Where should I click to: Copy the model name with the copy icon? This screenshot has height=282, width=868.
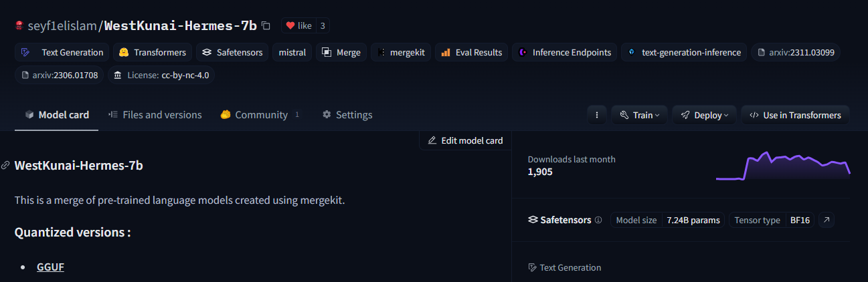coord(266,26)
